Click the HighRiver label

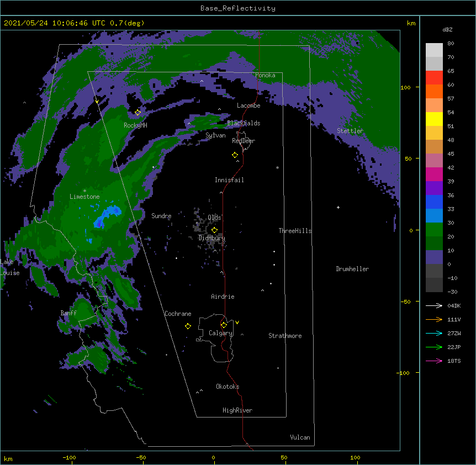237,410
